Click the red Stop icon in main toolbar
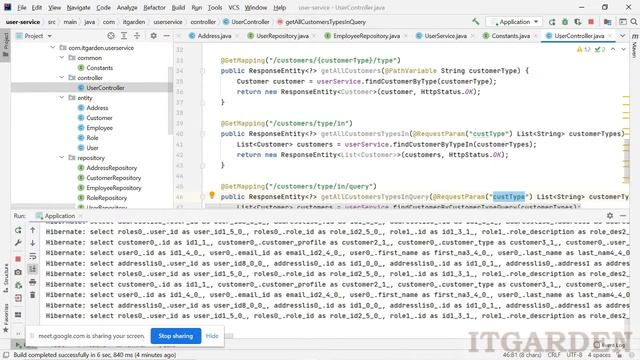Image resolution: width=640 pixels, height=360 pixels. tap(591, 22)
